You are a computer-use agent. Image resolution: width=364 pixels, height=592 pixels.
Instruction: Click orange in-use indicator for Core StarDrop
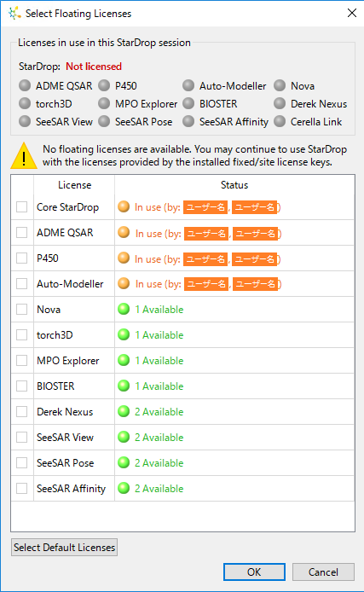coord(124,206)
